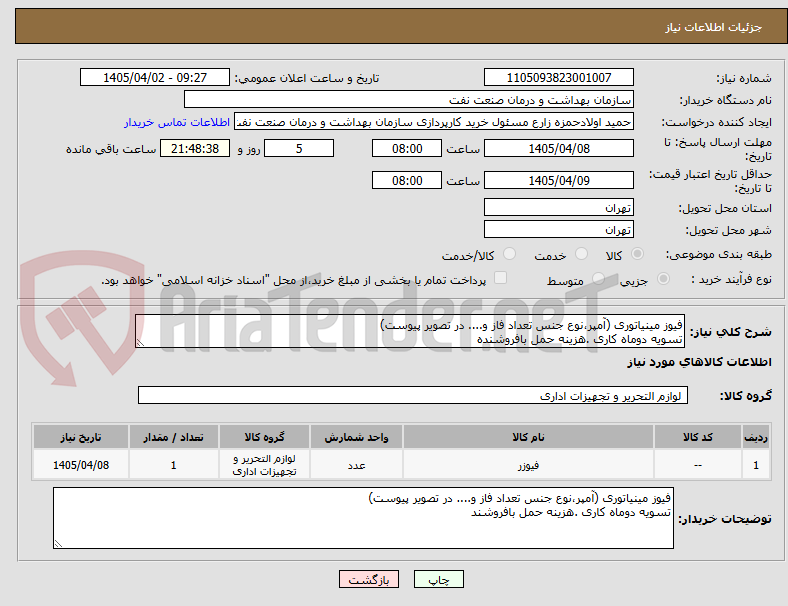Image resolution: width=788 pixels, height=606 pixels.
Task: Click the ساعت باقی مانده label
Action: point(111,149)
